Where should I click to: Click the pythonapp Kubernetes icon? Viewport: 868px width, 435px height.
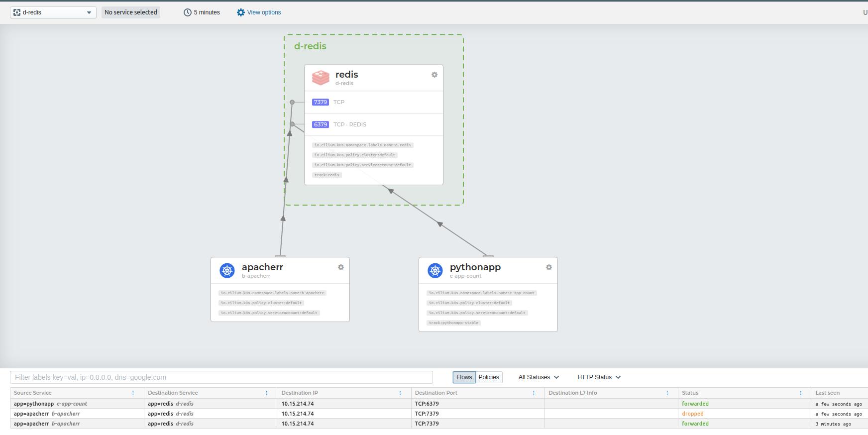pos(435,270)
